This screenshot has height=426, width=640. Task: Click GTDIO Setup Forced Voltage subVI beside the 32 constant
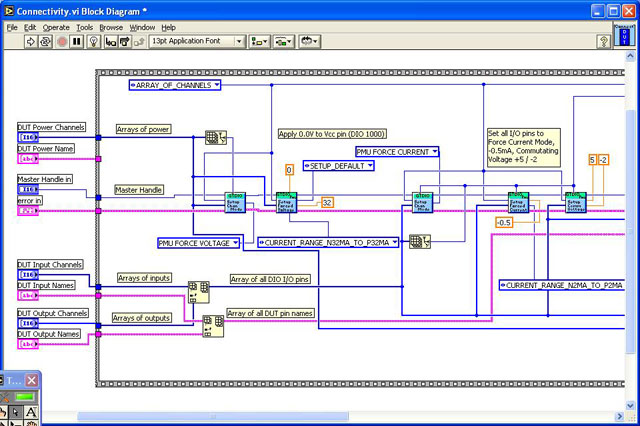tap(287, 202)
